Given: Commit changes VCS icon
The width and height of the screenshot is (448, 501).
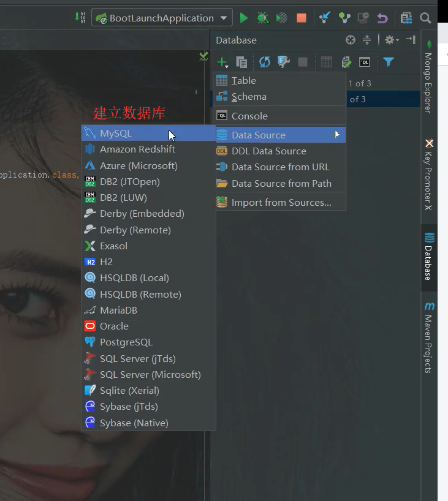Looking at the screenshot, I should point(344,18).
